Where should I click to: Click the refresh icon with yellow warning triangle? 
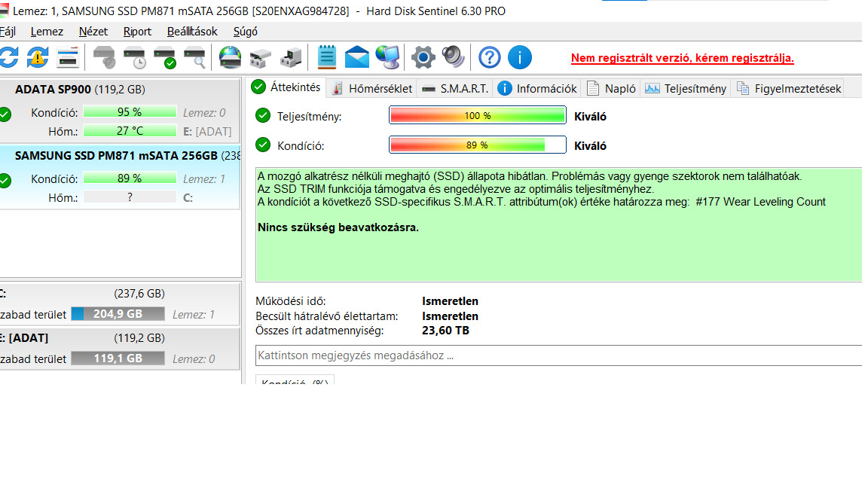[x=38, y=57]
